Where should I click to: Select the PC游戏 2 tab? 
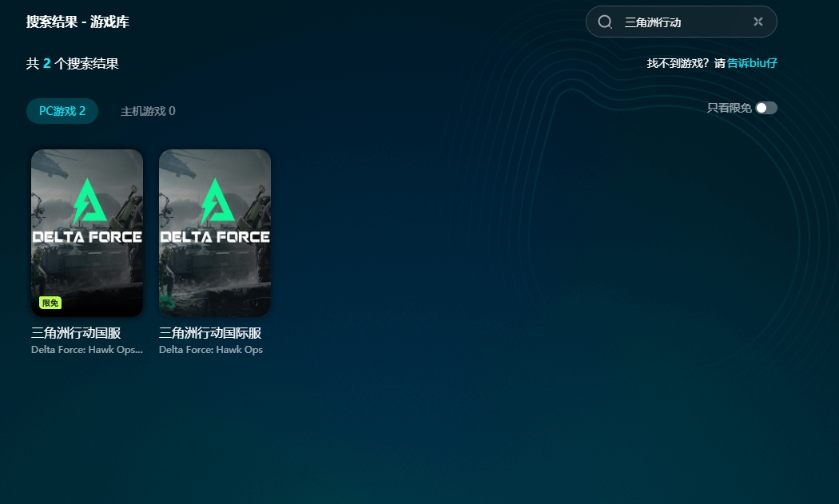[x=62, y=111]
